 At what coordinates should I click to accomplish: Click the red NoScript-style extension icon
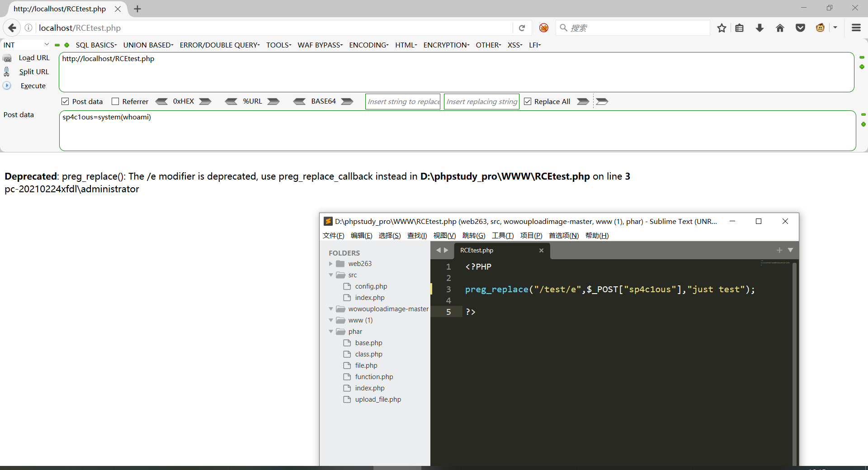tap(544, 28)
